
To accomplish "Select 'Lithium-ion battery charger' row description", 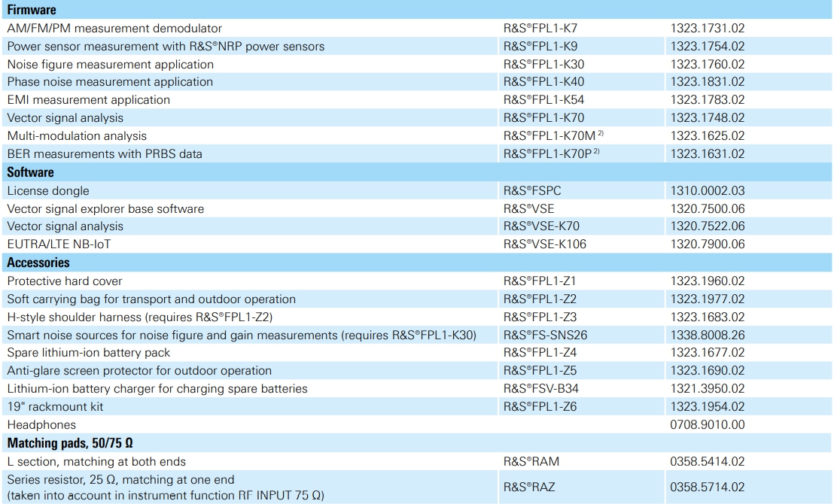I will pyautogui.click(x=157, y=389).
